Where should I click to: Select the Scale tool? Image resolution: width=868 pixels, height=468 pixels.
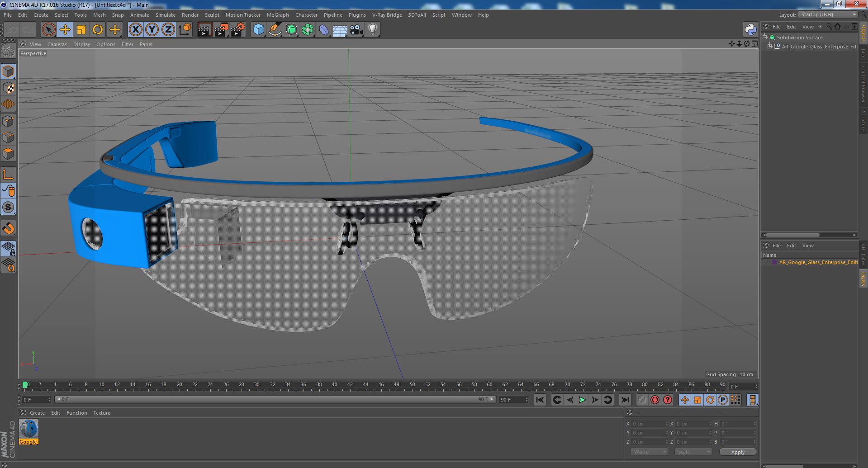tap(81, 30)
